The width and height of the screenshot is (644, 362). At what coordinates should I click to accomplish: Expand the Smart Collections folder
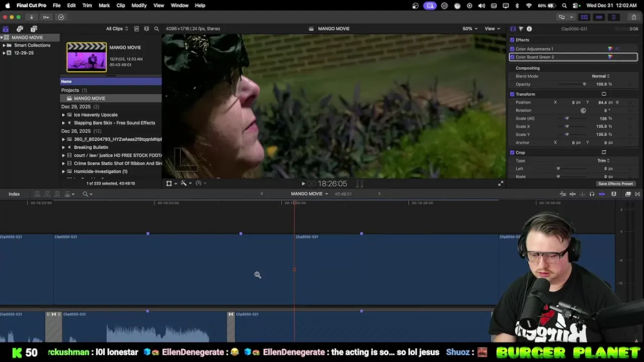[4, 45]
